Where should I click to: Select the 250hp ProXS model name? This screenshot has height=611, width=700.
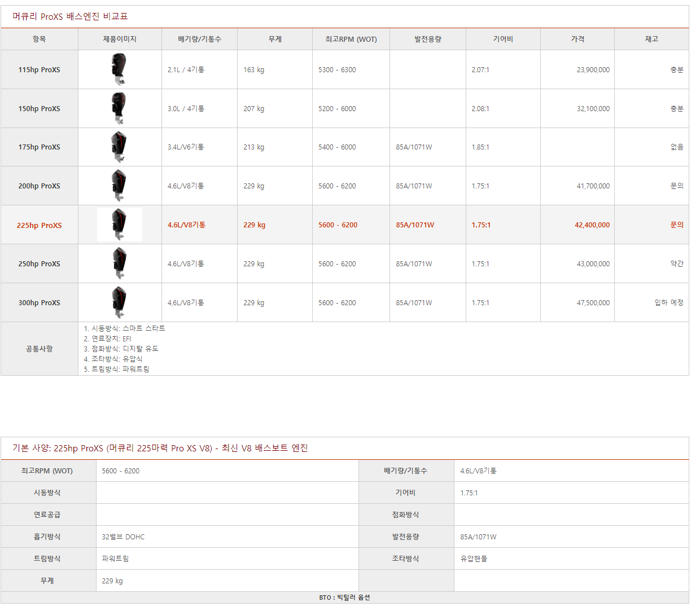coord(39,264)
